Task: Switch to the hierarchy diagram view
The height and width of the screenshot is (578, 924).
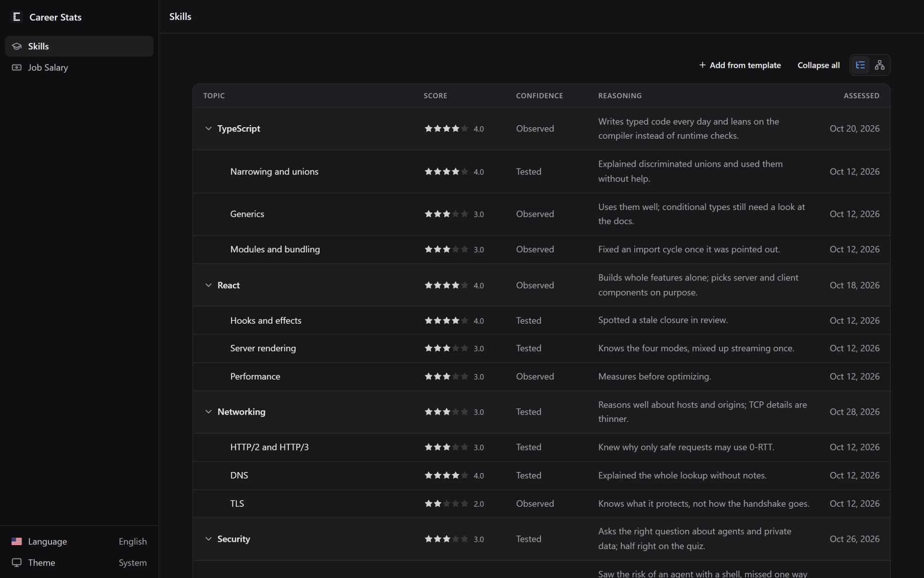Action: (x=880, y=65)
